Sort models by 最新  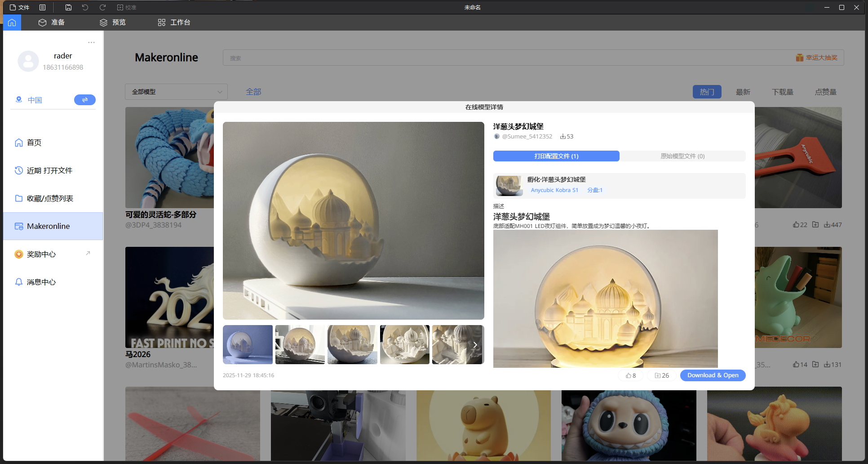click(x=743, y=92)
